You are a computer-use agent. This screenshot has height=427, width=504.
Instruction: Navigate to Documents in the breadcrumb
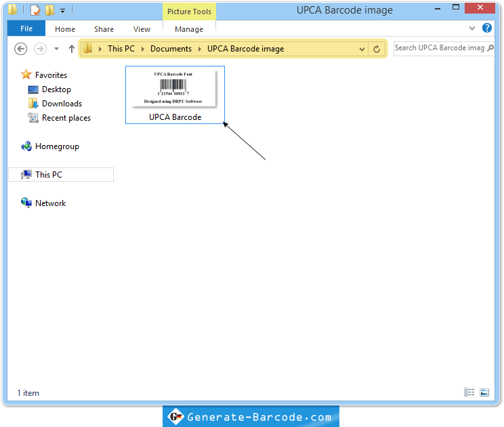[171, 49]
